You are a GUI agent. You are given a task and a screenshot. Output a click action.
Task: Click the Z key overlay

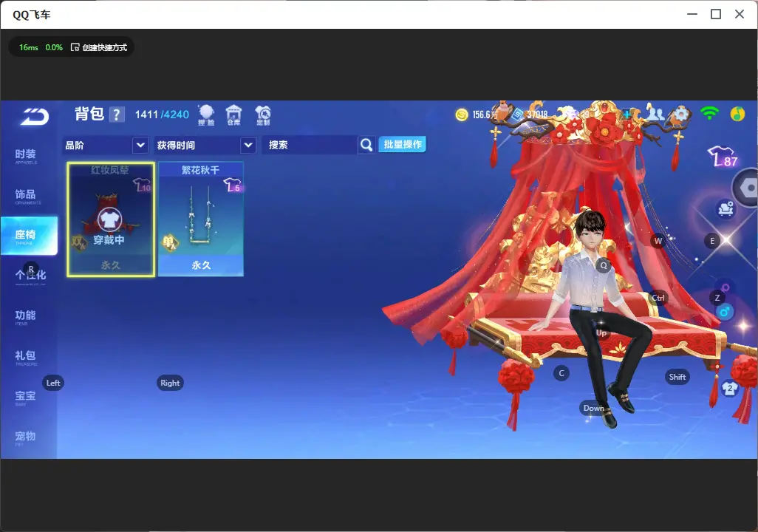coord(717,298)
